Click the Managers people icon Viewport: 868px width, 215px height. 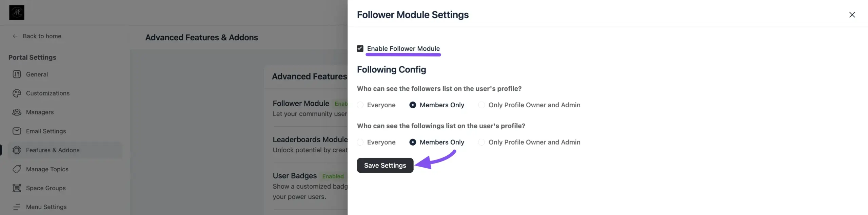(17, 112)
